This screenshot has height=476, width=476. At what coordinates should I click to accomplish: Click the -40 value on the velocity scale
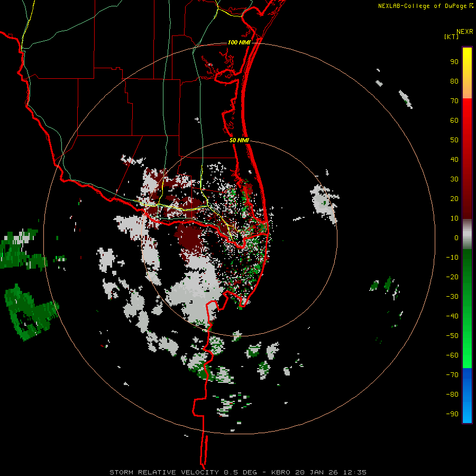(x=452, y=316)
